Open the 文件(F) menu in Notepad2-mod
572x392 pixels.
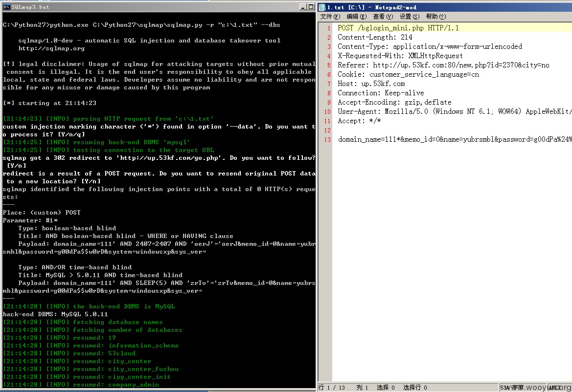[330, 17]
